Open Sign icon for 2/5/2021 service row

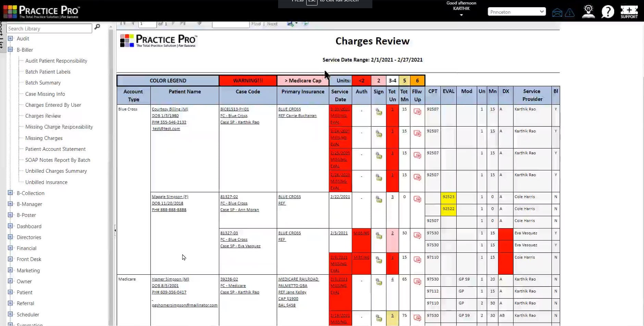[x=379, y=235]
